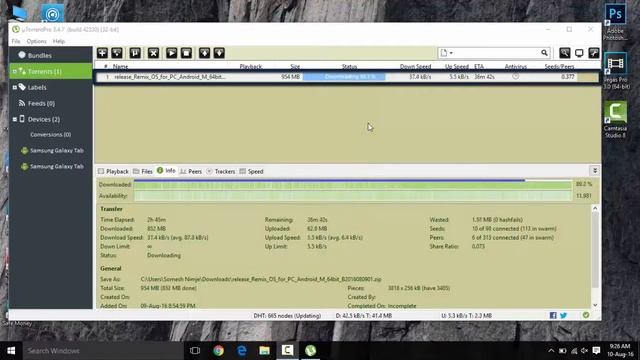640x360 pixels.
Task: Click the info pane scrollbar up arrow
Action: [595, 208]
